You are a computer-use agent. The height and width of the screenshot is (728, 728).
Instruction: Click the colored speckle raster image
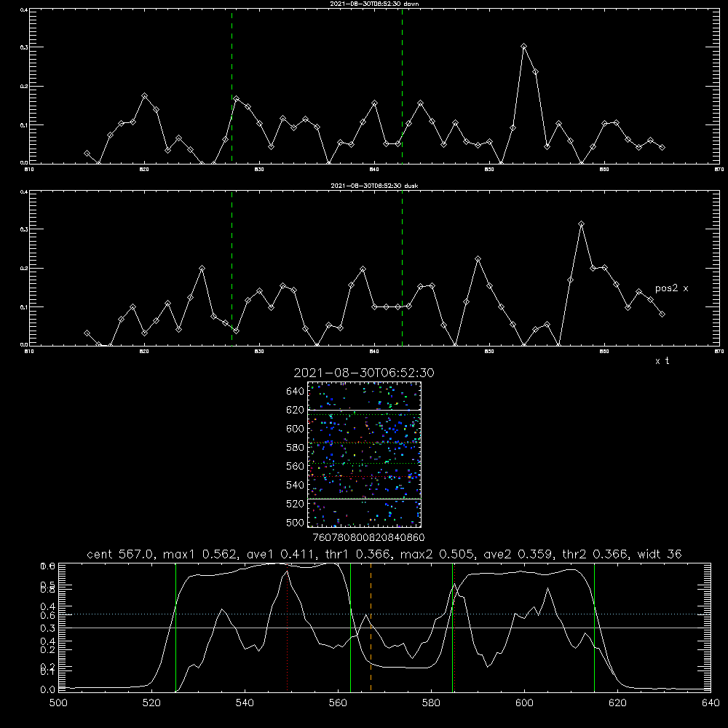point(364,454)
